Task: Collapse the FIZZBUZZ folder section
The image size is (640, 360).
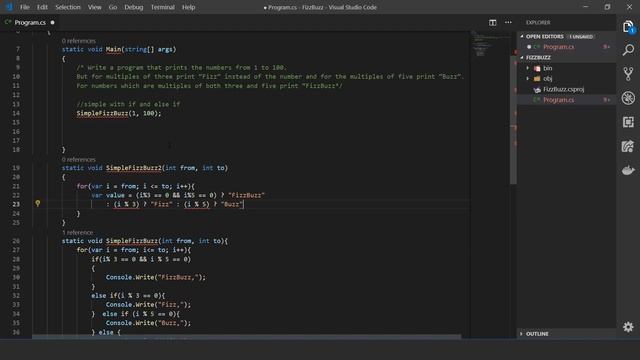Action: 522,58
